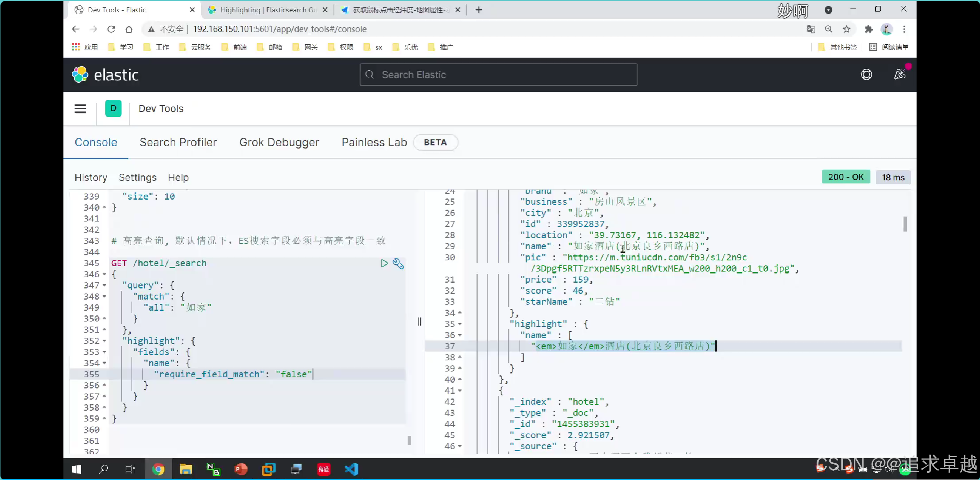
Task: Switch to the Search Profiler tab
Action: coord(178,142)
